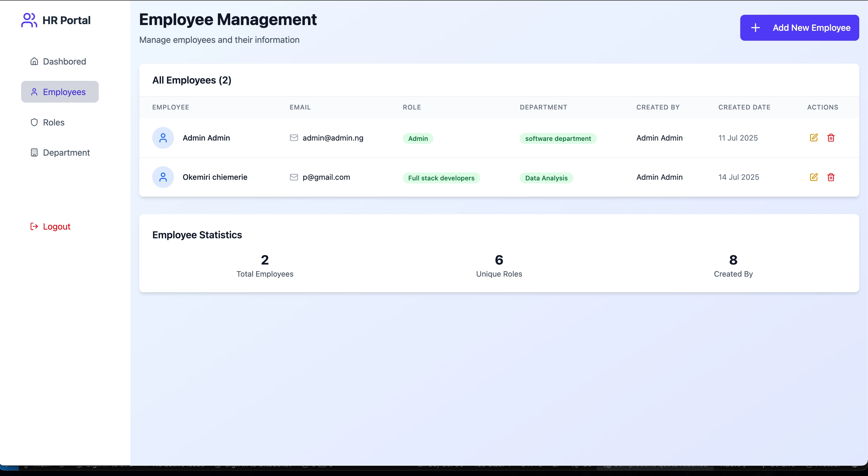Click the Total Employees statistic
The height and width of the screenshot is (476, 868).
point(265,266)
